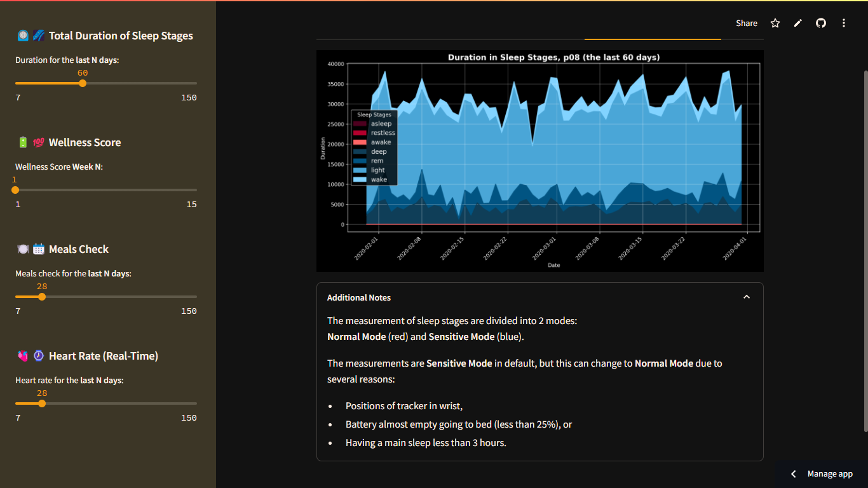Screen dimensions: 868x488
Task: Click the chevron arrow in Manage app
Action: (x=794, y=474)
